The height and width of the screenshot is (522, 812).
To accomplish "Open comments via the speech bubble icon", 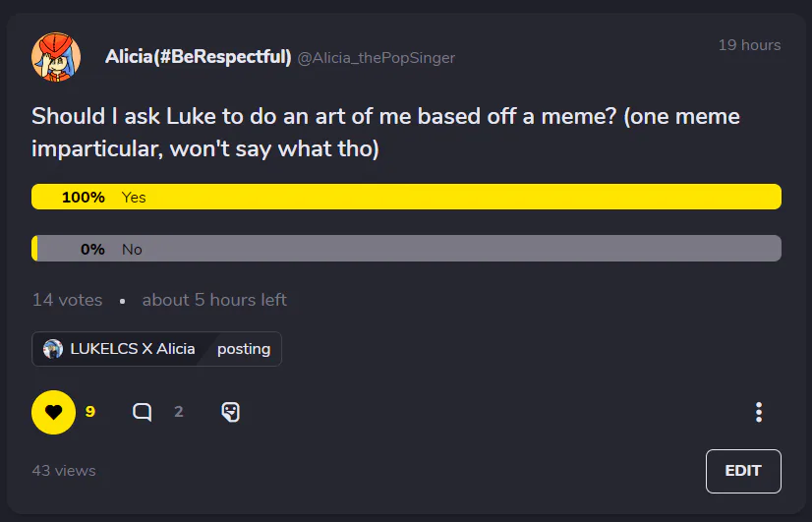I will [143, 412].
